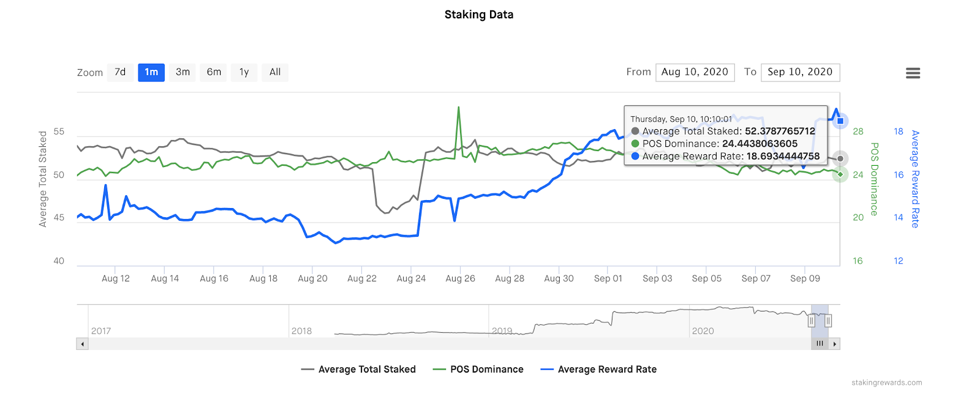Click the gray Average Total Staked data marker

840,158
